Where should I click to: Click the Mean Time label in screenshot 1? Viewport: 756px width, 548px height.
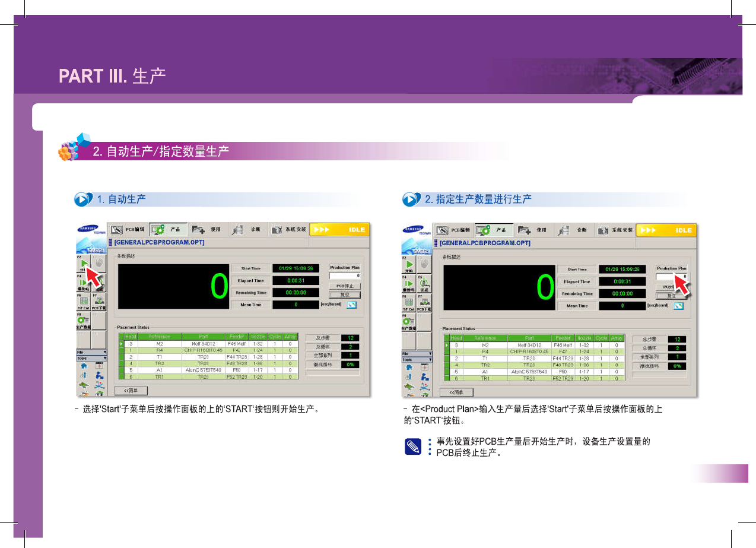point(250,305)
